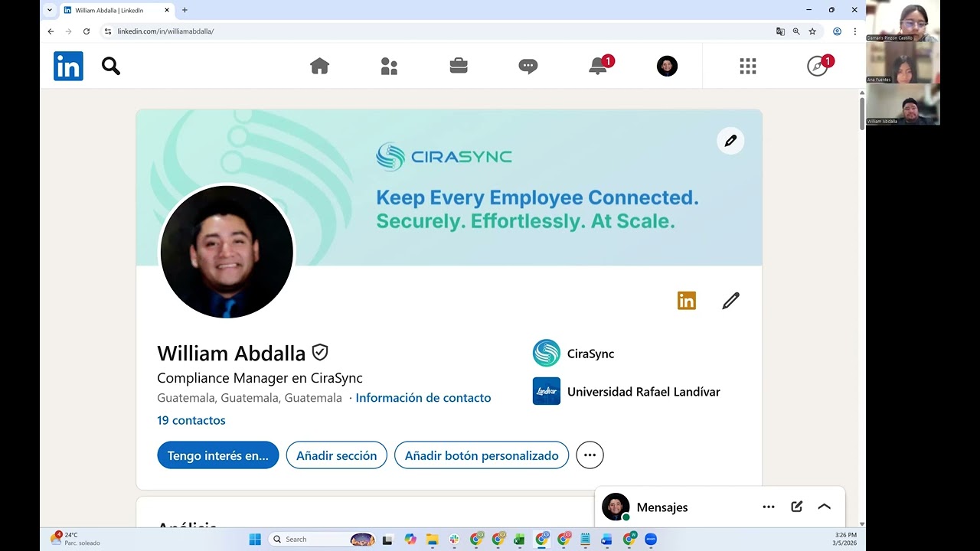Viewport: 980px width, 551px height.
Task: Open the weather widget showing 24°C
Action: [x=75, y=539]
